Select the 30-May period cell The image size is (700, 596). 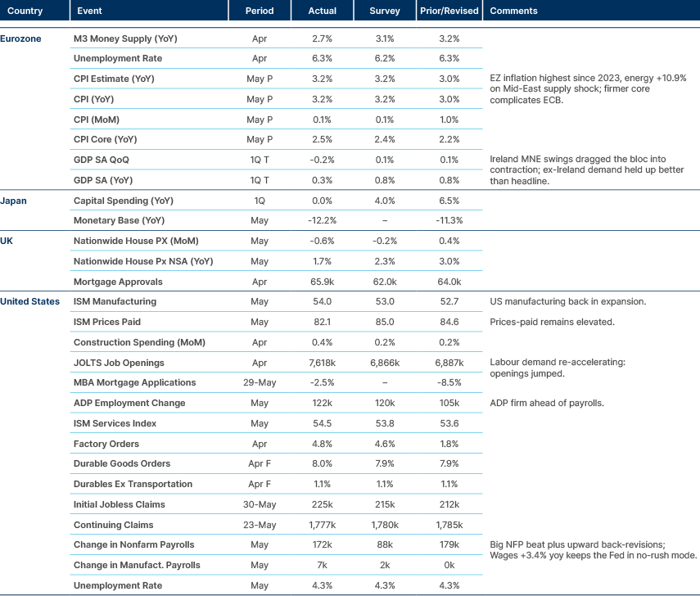coord(260,504)
